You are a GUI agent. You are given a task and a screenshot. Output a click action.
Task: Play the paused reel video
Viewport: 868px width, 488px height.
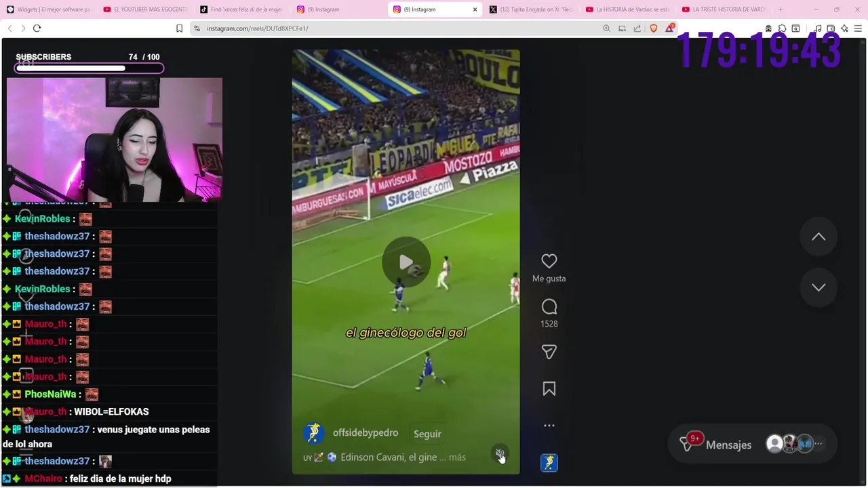[406, 262]
